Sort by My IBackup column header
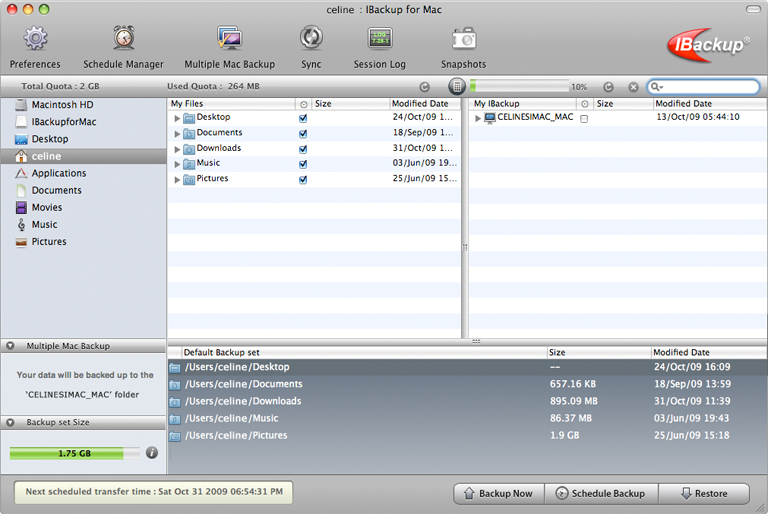This screenshot has width=768, height=514. pyautogui.click(x=523, y=104)
